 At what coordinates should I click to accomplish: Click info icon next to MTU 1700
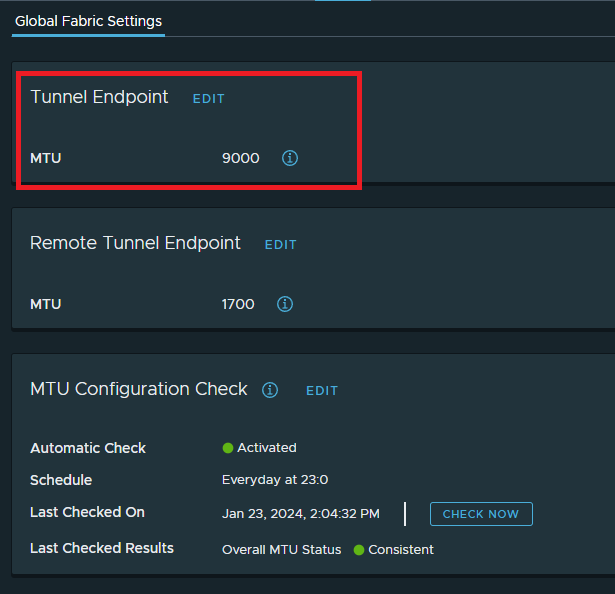pyautogui.click(x=285, y=304)
